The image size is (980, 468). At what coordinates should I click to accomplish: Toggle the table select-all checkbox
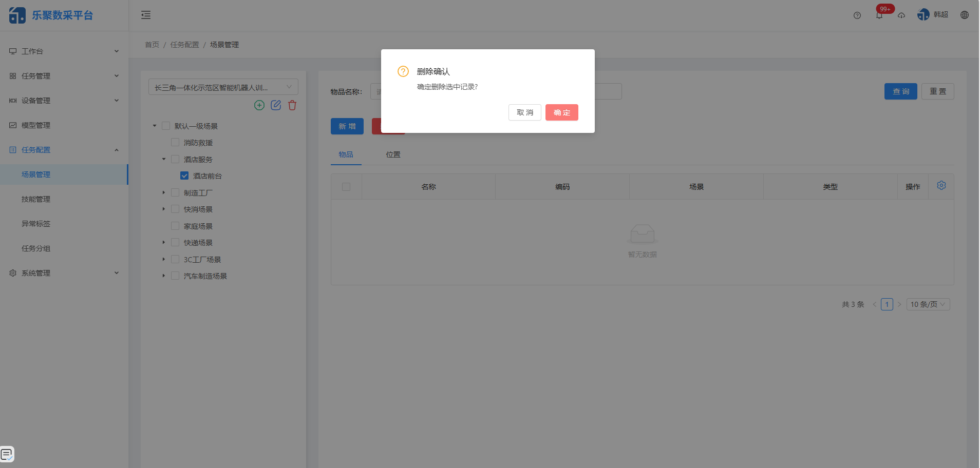tap(346, 187)
